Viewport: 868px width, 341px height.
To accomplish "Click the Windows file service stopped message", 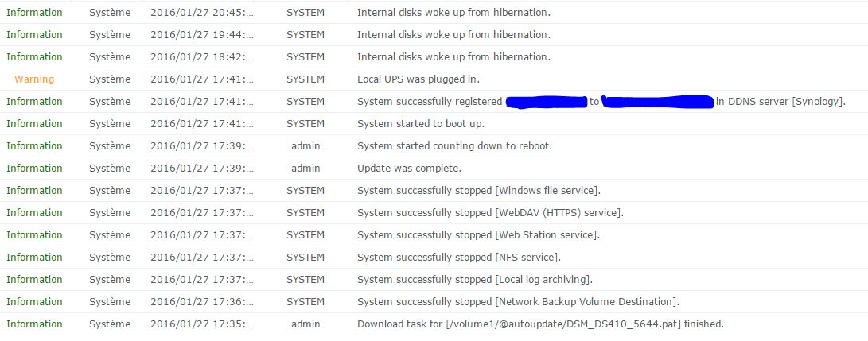I will point(478,191).
